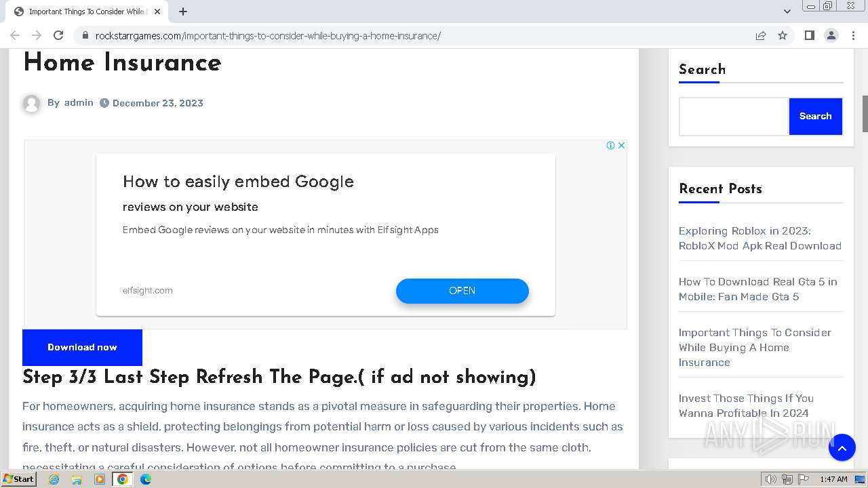Screen dimensions: 868x488
Task: Open Important Things To Consider sidebar post
Action: (755, 347)
